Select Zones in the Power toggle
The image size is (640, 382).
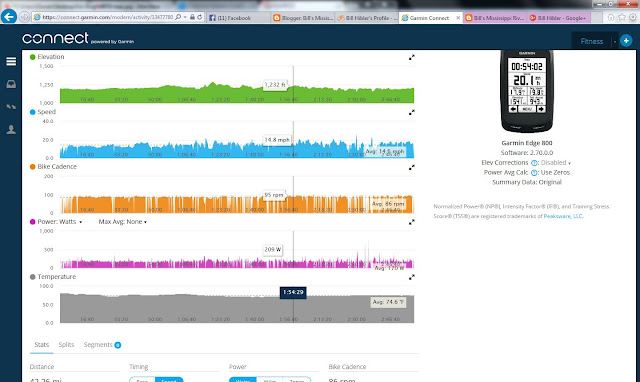(x=297, y=380)
